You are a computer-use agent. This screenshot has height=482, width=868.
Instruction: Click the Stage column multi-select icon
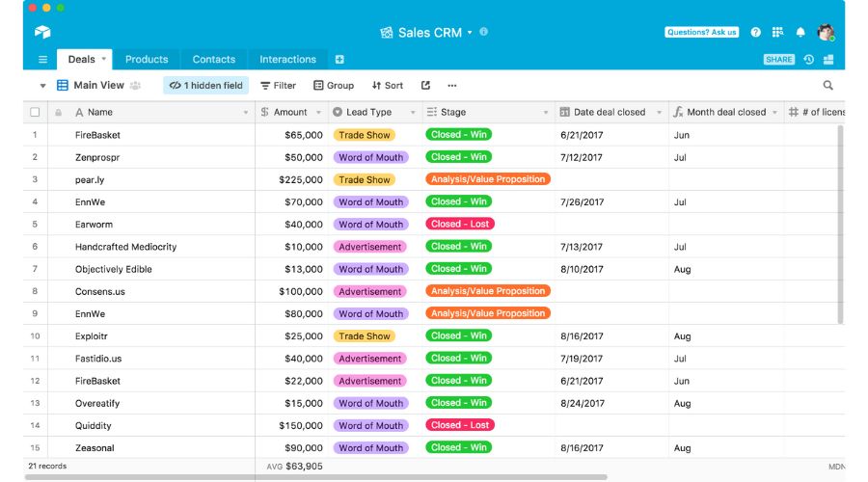point(432,112)
